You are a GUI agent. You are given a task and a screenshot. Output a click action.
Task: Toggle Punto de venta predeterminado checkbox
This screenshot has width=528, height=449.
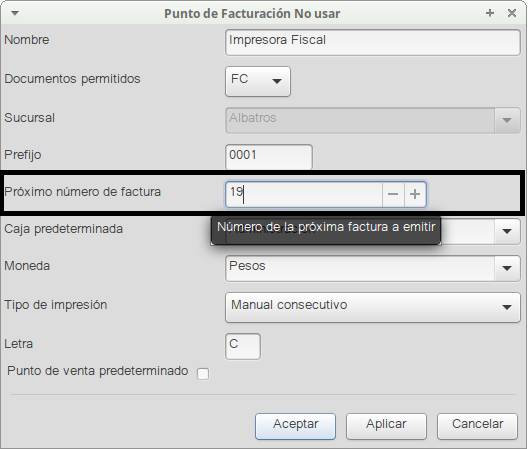pyautogui.click(x=203, y=374)
